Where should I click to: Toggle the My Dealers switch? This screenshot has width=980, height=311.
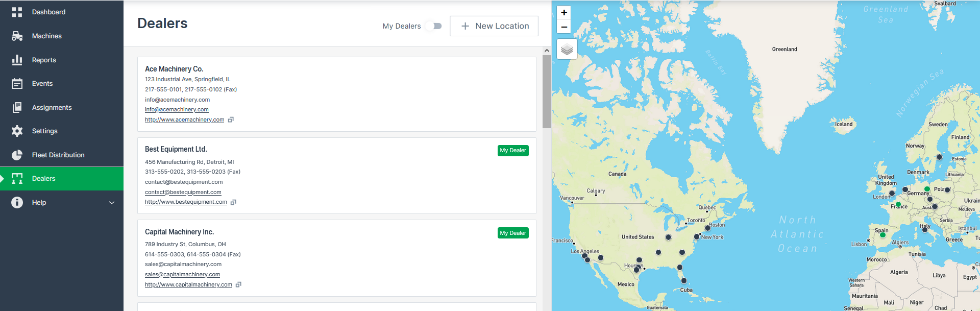[434, 26]
